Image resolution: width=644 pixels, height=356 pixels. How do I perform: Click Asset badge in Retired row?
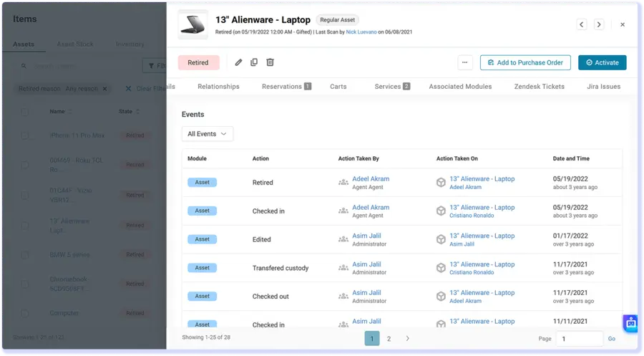coord(202,182)
